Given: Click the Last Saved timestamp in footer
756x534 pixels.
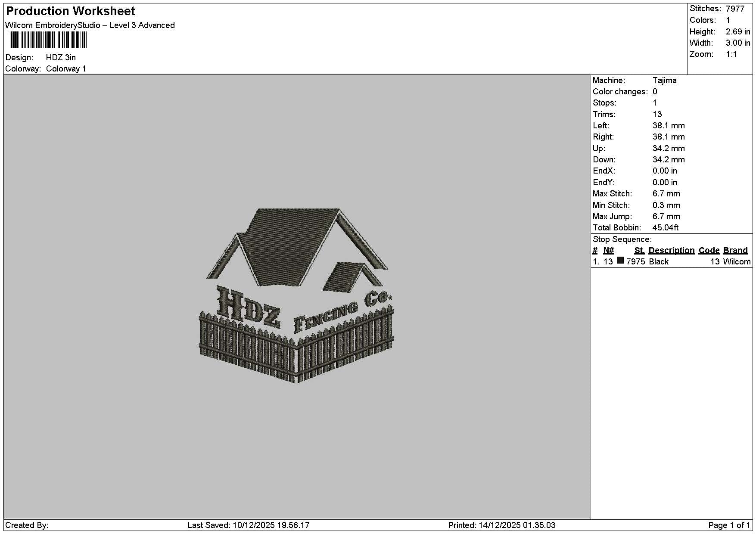Looking at the screenshot, I should click(x=249, y=525).
